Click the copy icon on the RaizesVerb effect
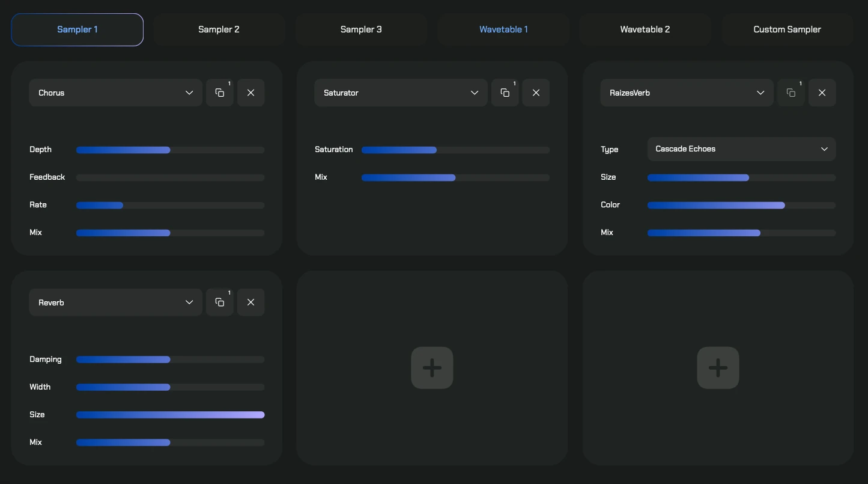 pyautogui.click(x=791, y=93)
